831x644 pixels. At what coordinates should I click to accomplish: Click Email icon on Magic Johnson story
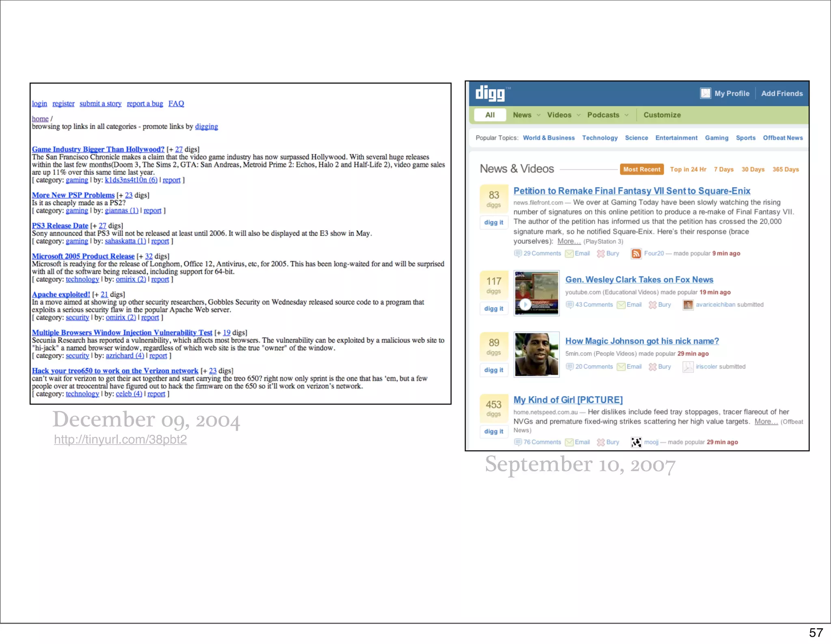click(x=621, y=367)
